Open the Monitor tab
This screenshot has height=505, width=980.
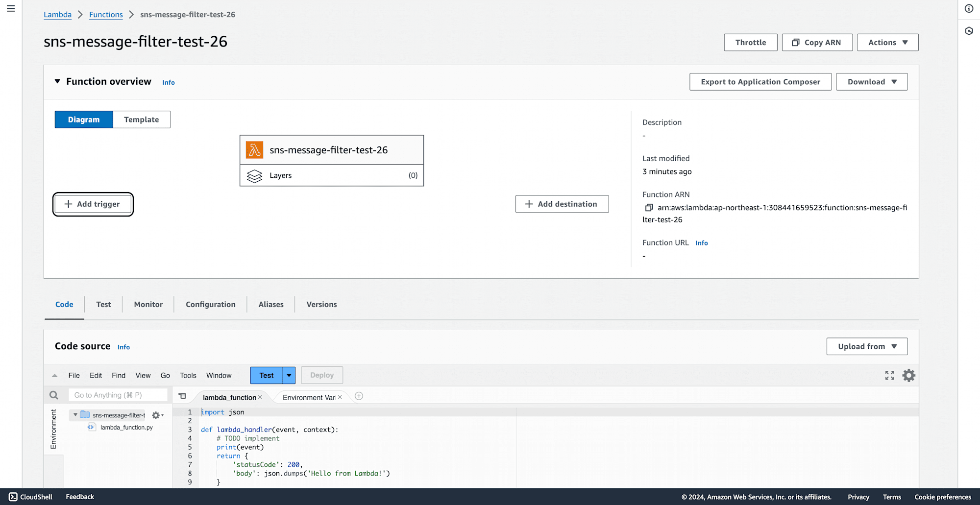tap(148, 304)
